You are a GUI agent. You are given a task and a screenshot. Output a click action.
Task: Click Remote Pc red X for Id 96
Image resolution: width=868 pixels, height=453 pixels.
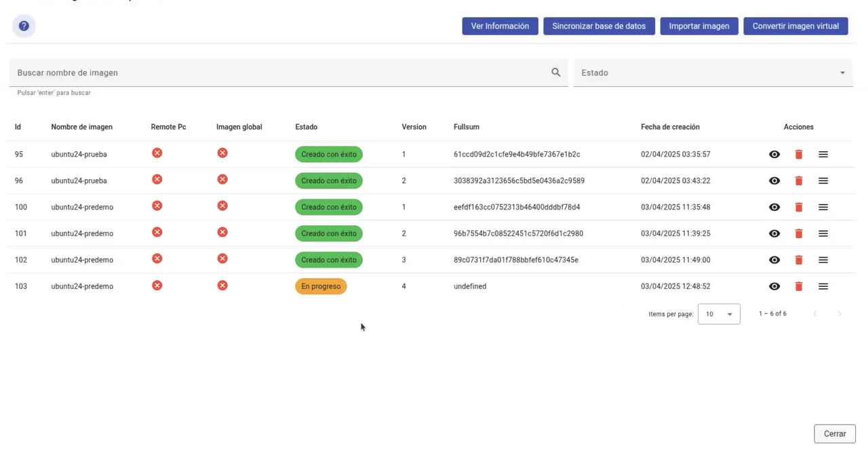pos(157,180)
